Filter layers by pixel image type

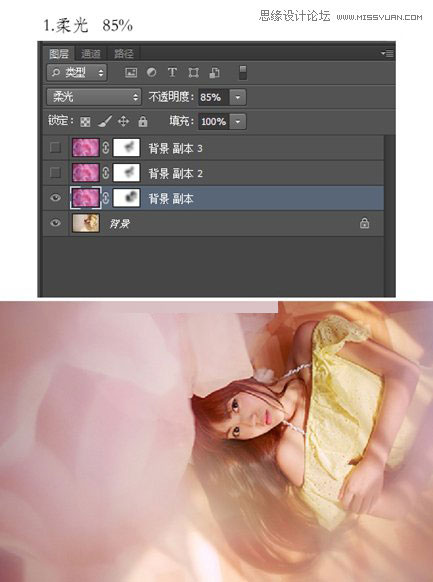click(x=131, y=72)
